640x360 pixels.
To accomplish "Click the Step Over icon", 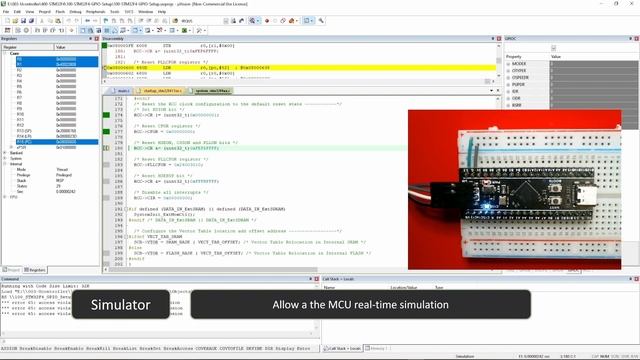I will [x=45, y=30].
